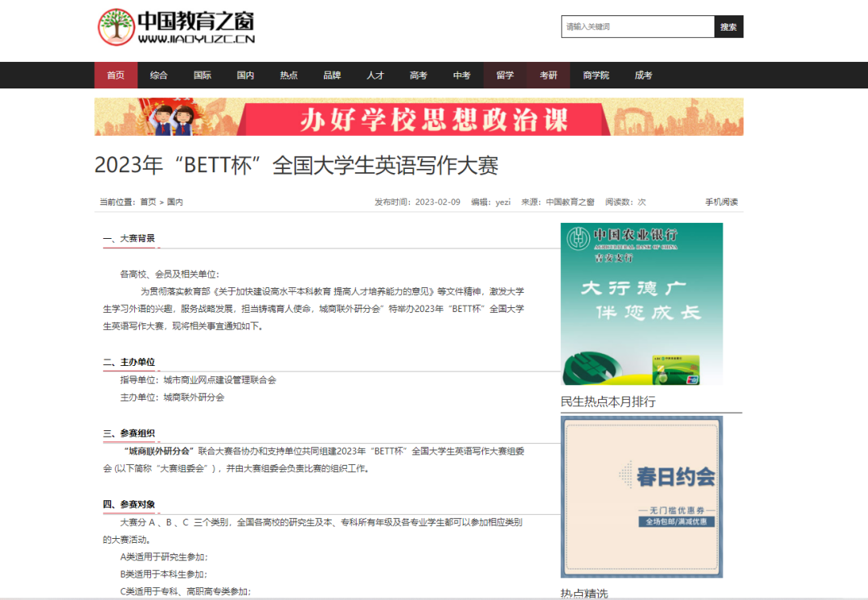The image size is (868, 600).
Task: Open the 国内 news category
Action: [245, 75]
